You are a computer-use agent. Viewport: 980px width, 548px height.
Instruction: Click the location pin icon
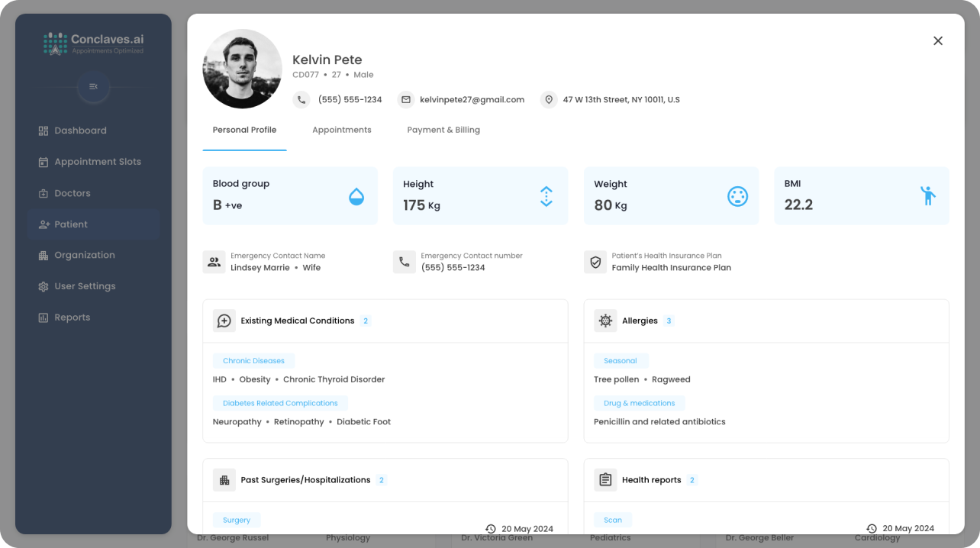coord(548,100)
